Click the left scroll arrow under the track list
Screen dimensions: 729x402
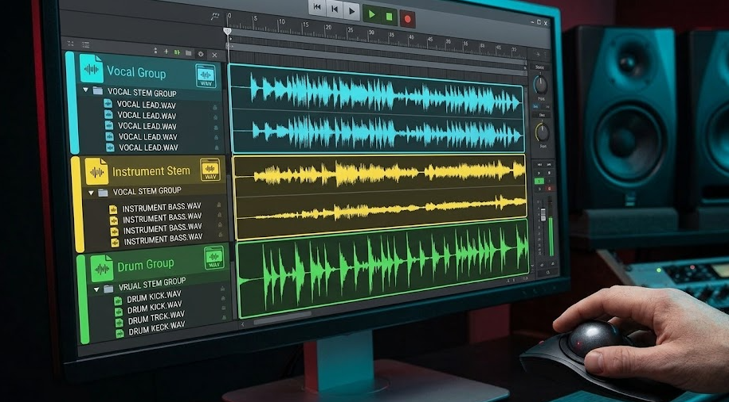pyautogui.click(x=242, y=324)
